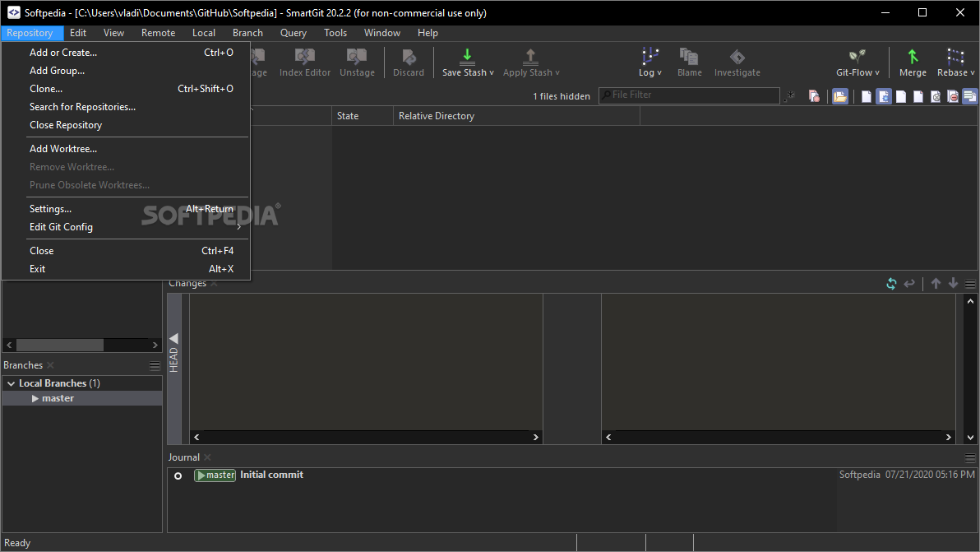
Task: Open the Log dropdown arrow
Action: point(659,73)
